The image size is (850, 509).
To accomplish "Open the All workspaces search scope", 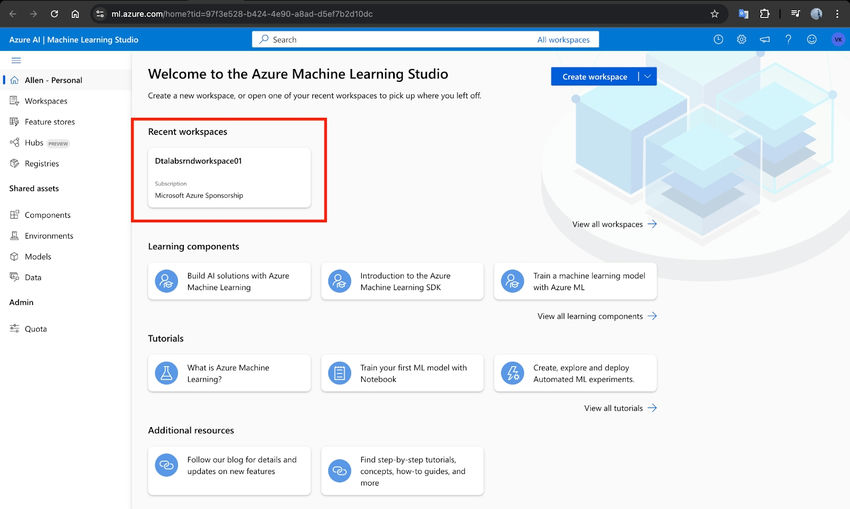I will click(x=563, y=40).
